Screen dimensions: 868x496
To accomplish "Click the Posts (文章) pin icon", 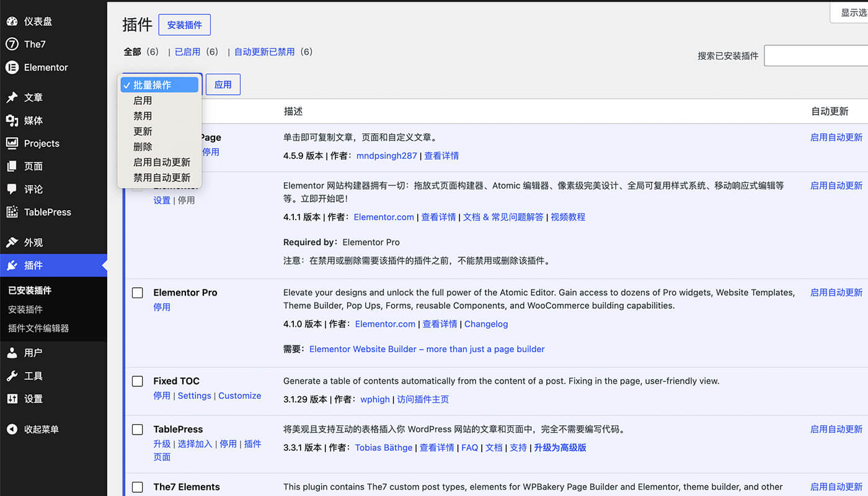I will tap(12, 97).
